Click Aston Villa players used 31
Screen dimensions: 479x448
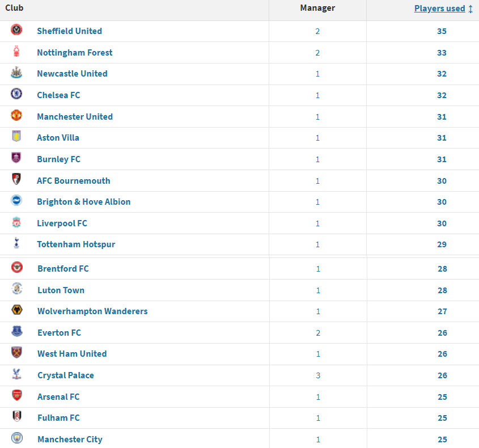pos(442,138)
